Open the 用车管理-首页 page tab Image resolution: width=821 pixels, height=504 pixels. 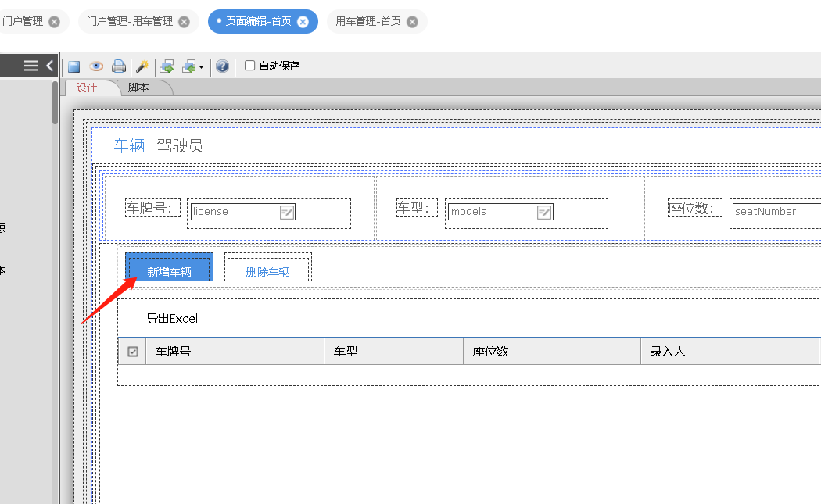(x=368, y=21)
